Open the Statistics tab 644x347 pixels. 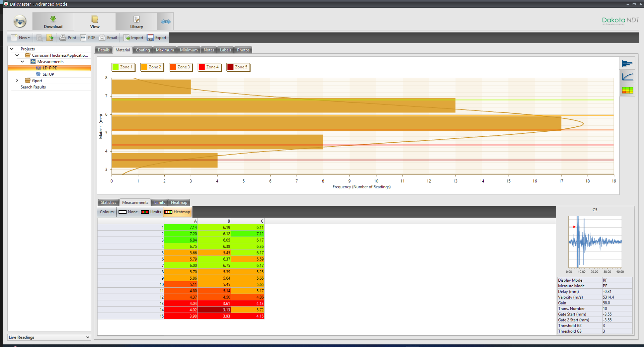tap(108, 203)
